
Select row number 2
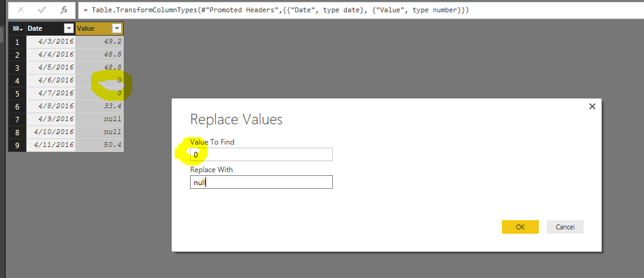pyautogui.click(x=17, y=55)
